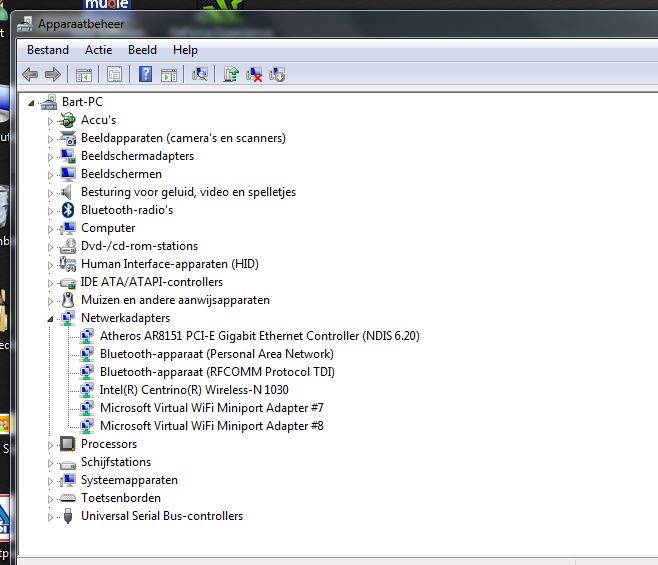
Task: Expand the Beeldschermen category
Action: pos(50,175)
